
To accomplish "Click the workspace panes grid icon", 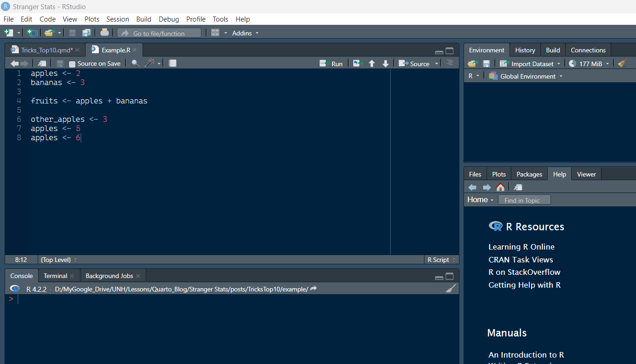I will click(215, 33).
